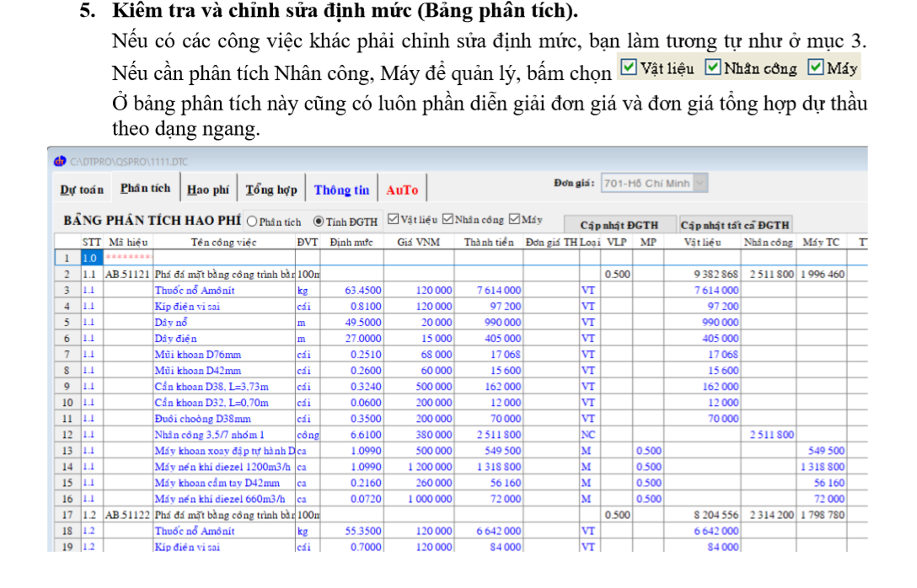Click the Định mức column header
The height and width of the screenshot is (588, 917).
pos(351,243)
